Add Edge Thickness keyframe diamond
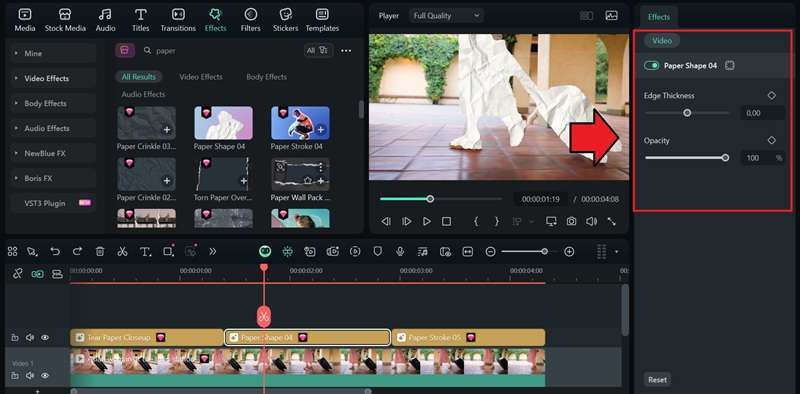The height and width of the screenshot is (394, 800). click(771, 95)
